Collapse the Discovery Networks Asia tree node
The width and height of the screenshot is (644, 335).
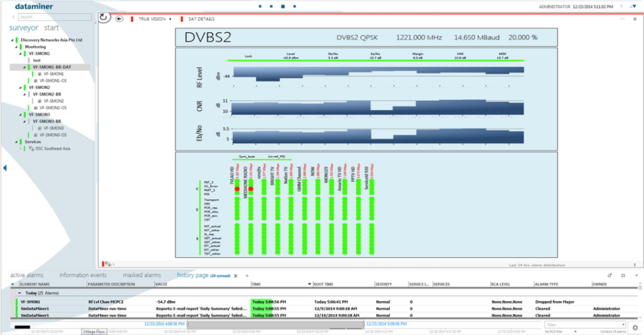(13, 40)
